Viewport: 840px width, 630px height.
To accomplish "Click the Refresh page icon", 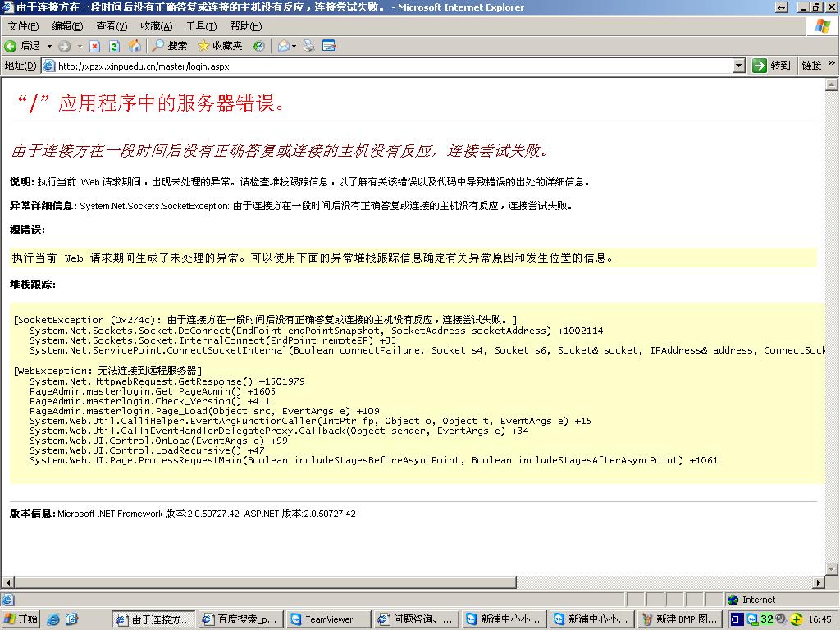I will (x=115, y=46).
